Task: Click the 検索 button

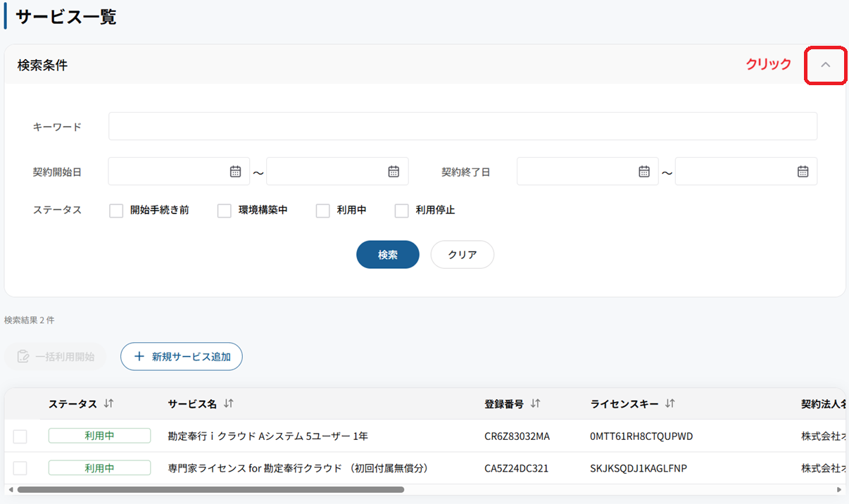Action: 388,255
